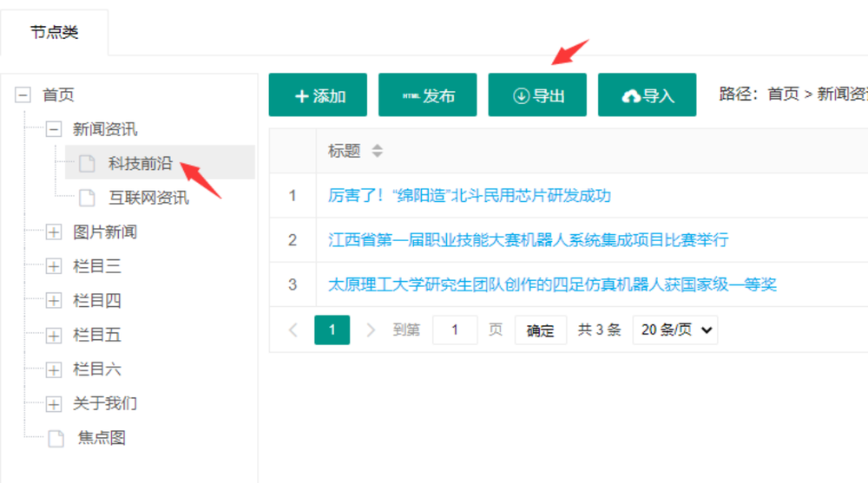Image resolution: width=868 pixels, height=483 pixels.
Task: Expand the 图片新闻 tree node
Action: click(x=54, y=232)
